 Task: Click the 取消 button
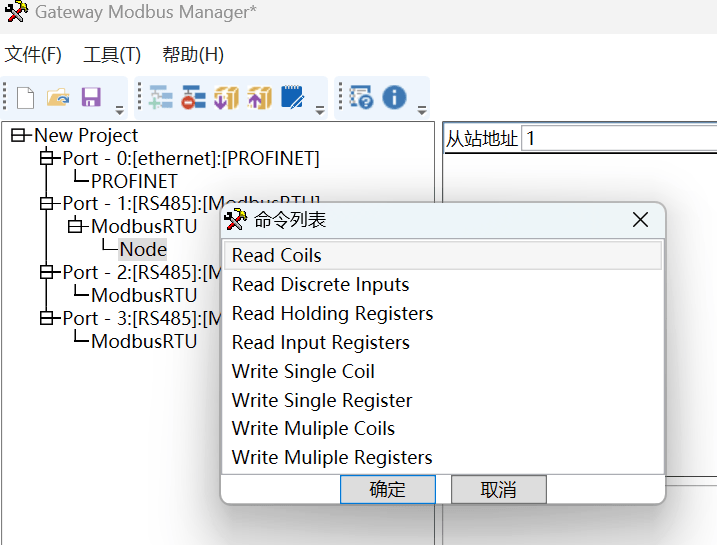[498, 489]
